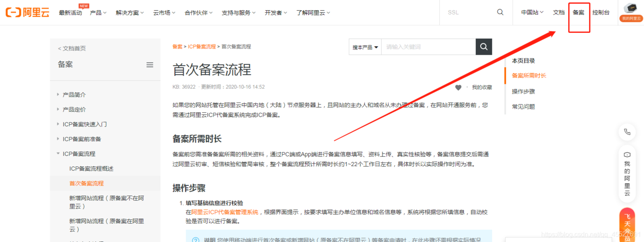644x242 pixels.
Task: Click 备案 in the top bar
Action: (578, 12)
